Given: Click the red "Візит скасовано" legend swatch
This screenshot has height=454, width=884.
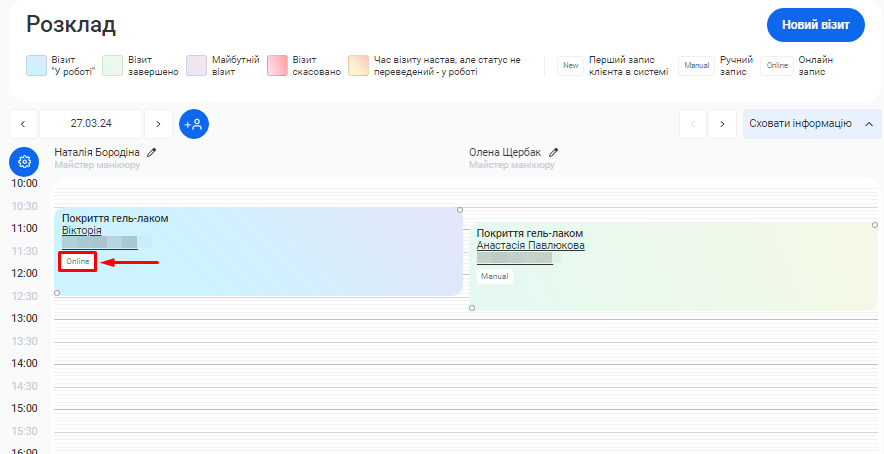Looking at the screenshot, I should (278, 66).
